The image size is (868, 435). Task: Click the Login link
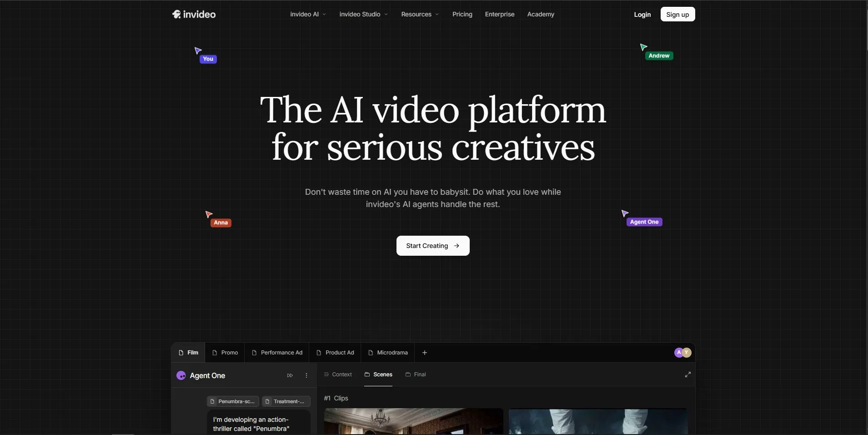[x=642, y=15]
